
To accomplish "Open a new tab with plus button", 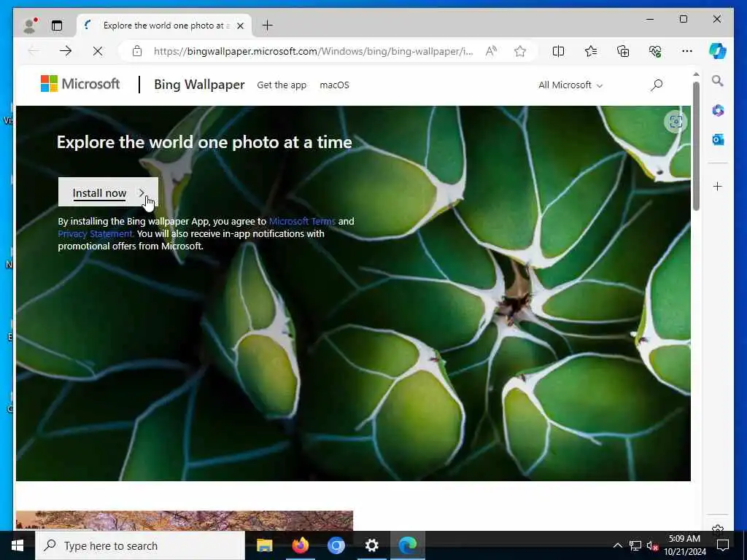I will [268, 26].
